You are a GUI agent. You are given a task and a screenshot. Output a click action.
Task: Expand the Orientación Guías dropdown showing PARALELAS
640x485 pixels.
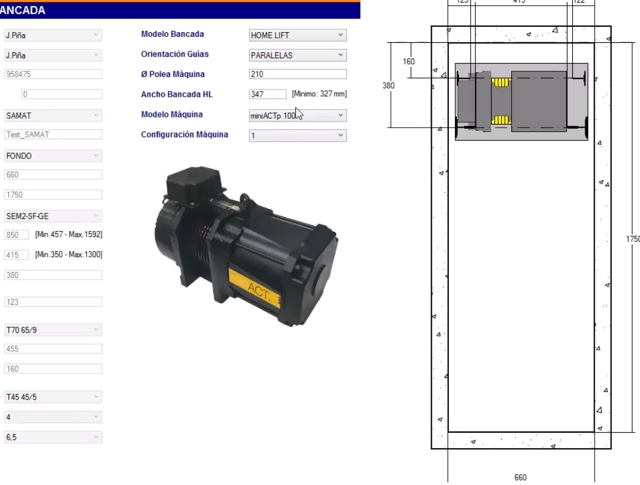point(298,55)
